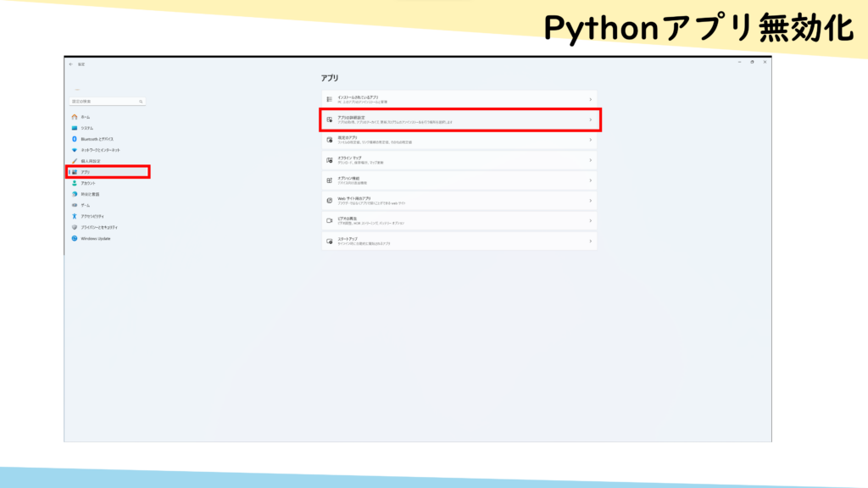Click the video playback camera icon
Viewport: 868px width, 488px height.
330,221
